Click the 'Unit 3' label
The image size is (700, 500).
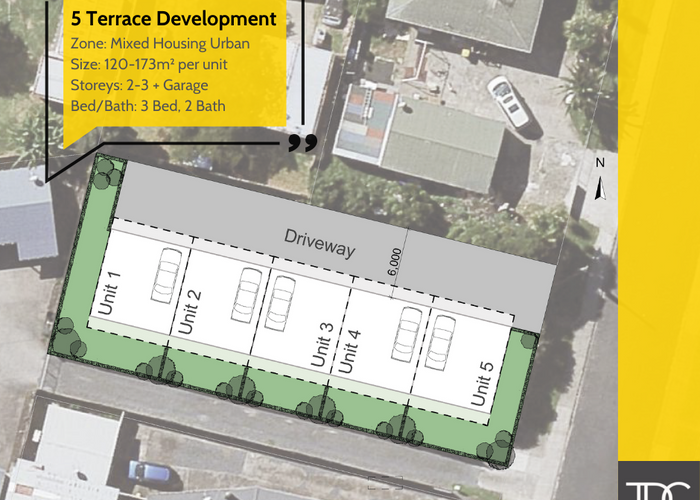[x=322, y=345]
